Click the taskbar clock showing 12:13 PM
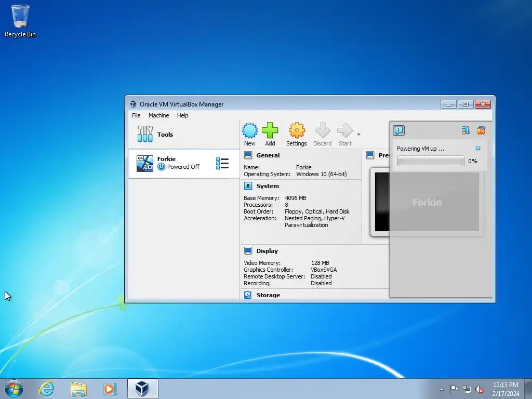This screenshot has width=532, height=399. point(506,389)
